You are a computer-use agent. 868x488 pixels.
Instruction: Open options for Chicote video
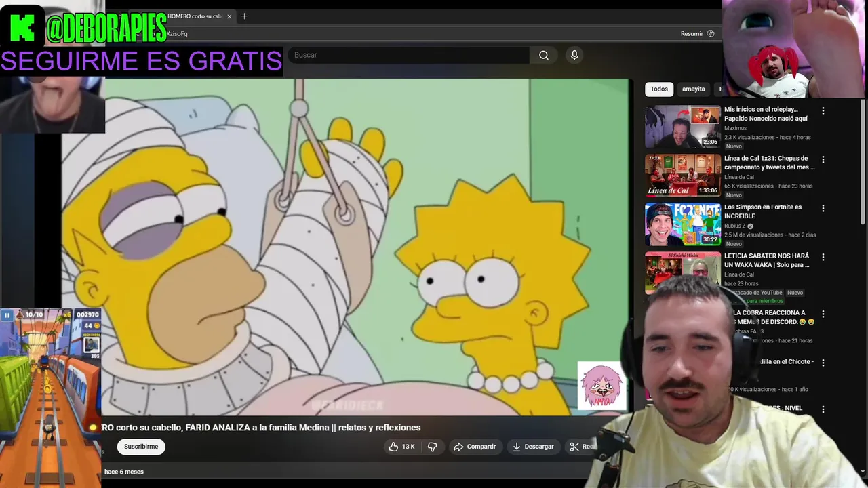tap(823, 363)
